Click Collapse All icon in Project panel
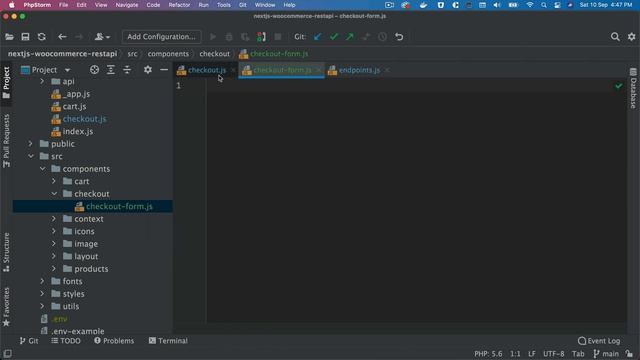The image size is (640, 360). click(127, 70)
